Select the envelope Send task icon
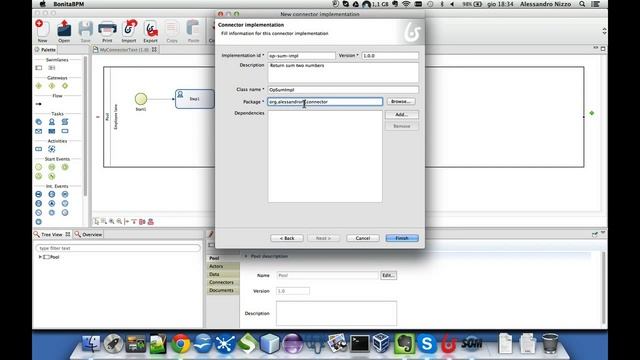This screenshot has height=360, width=640. coord(39,131)
